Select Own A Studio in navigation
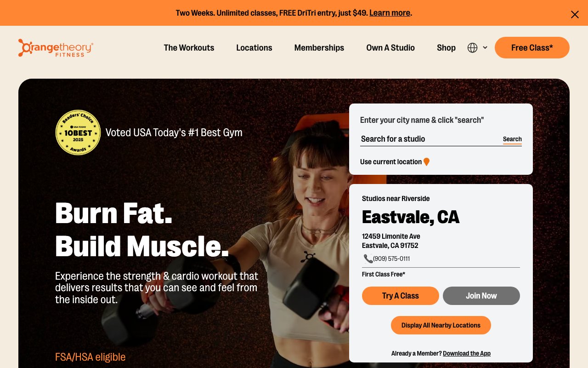 (x=390, y=48)
